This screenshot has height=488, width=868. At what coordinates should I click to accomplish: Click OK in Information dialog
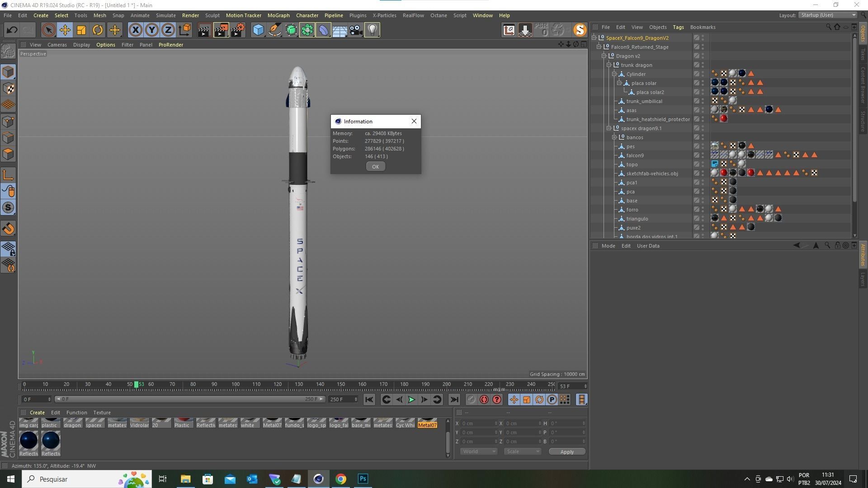[x=375, y=167]
